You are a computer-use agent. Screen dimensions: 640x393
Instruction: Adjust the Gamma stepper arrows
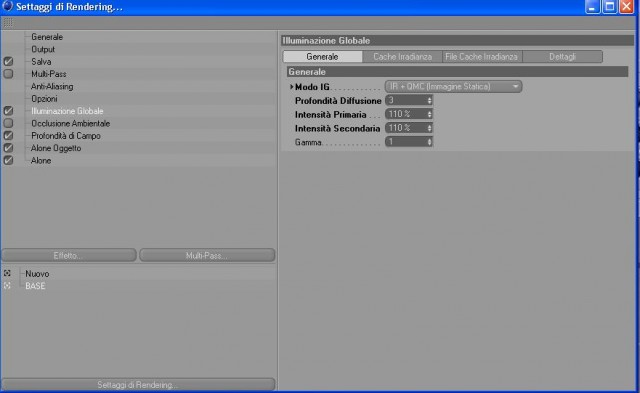pyautogui.click(x=429, y=142)
